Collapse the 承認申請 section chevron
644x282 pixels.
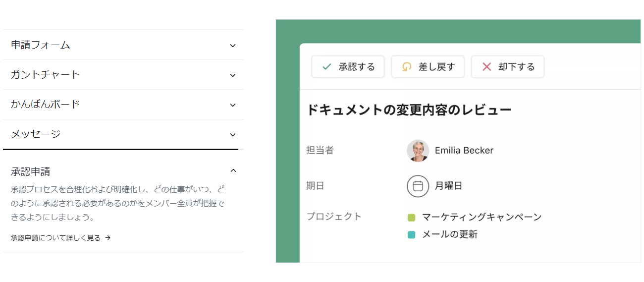233,171
